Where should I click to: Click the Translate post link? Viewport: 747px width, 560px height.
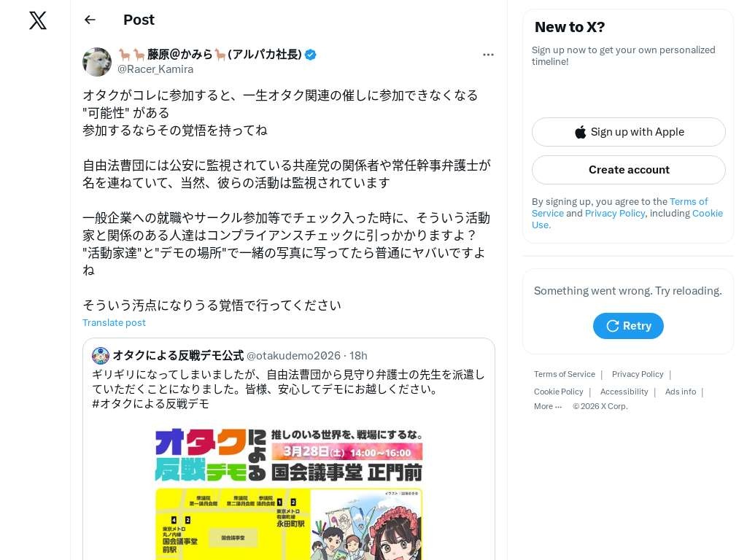pos(114,323)
